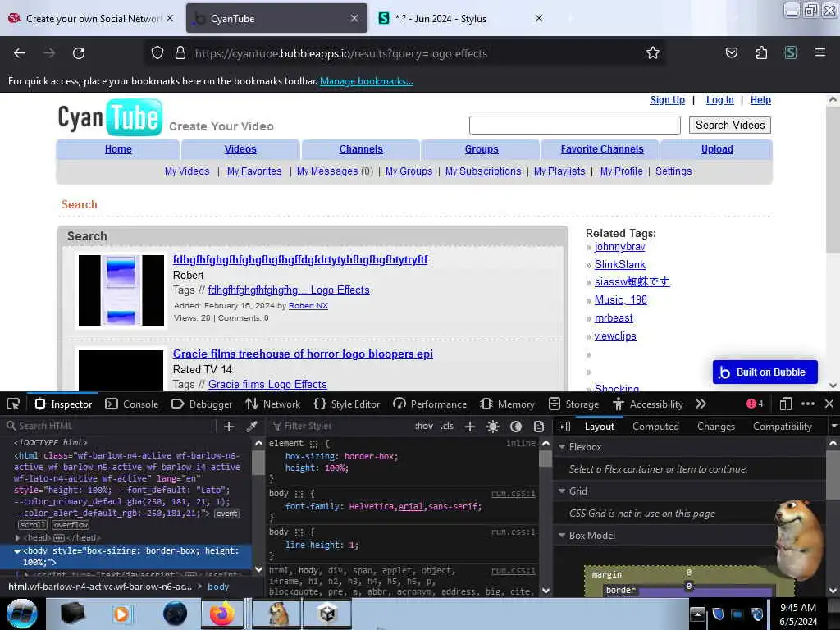Click the create new node plus icon

tap(229, 427)
